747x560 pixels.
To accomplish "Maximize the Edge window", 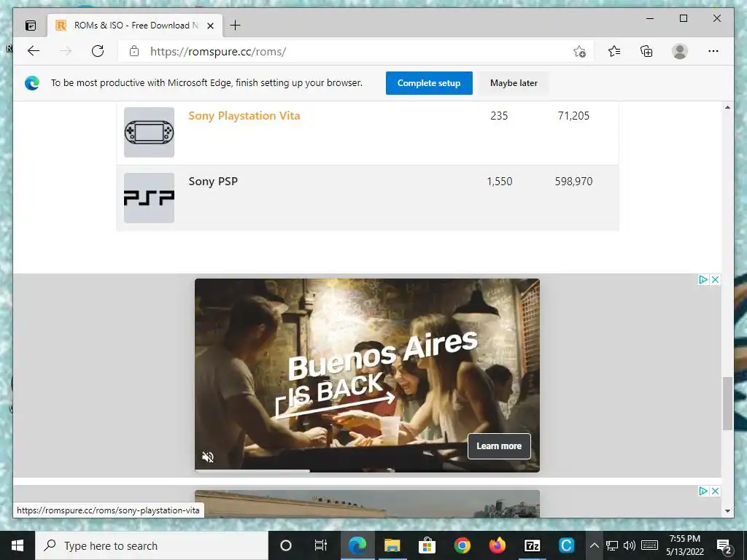I will tap(683, 18).
